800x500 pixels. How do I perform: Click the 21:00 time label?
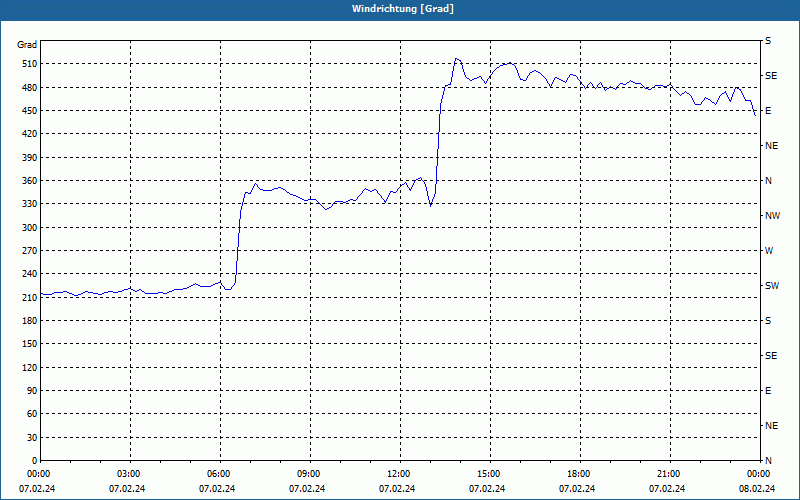point(670,474)
